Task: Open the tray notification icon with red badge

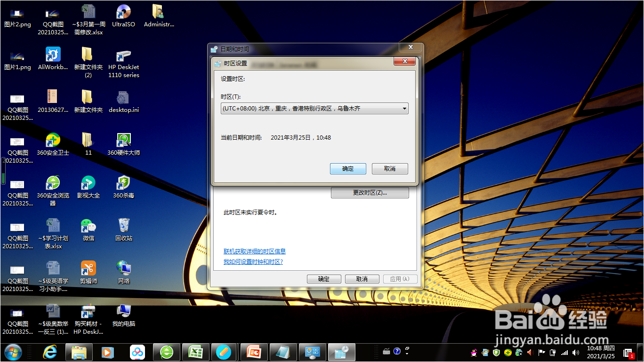Action: pyautogui.click(x=628, y=353)
